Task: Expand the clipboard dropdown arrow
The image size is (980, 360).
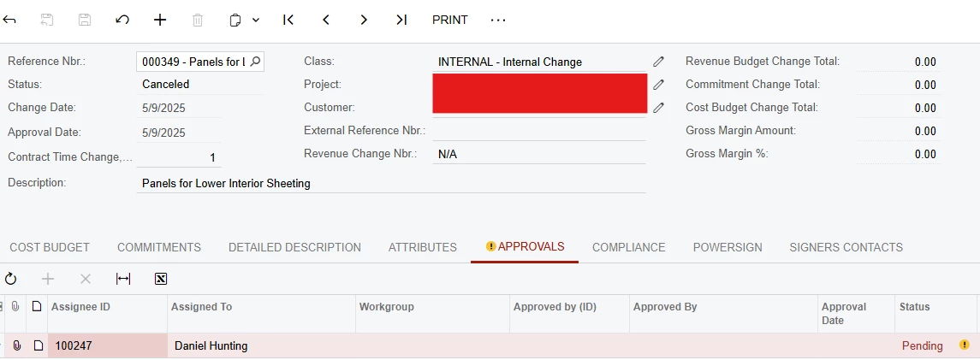Action: pos(256,20)
